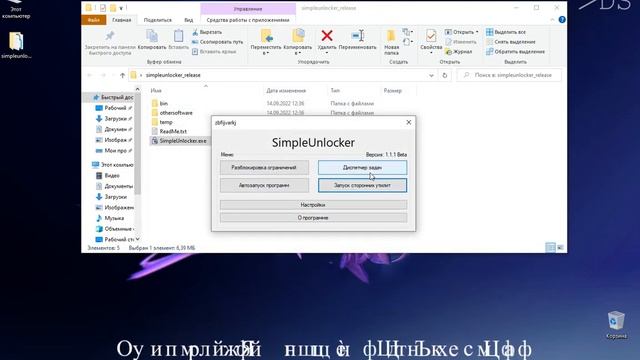
Task: Click Запуск сторонних утилит button
Action: tap(362, 185)
